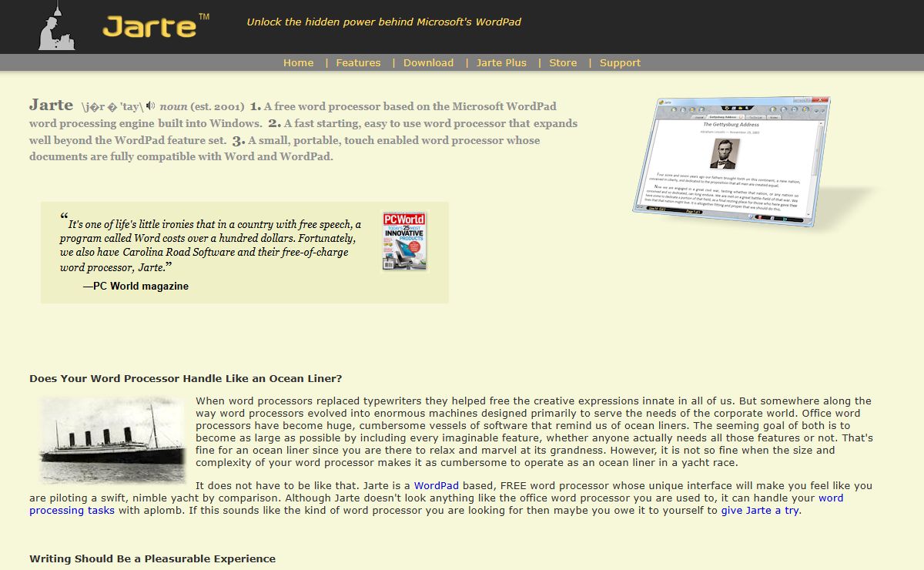Viewport: 924px width, 570px height.
Task: Follow the WordPad hyperlink
Action: tap(437, 486)
